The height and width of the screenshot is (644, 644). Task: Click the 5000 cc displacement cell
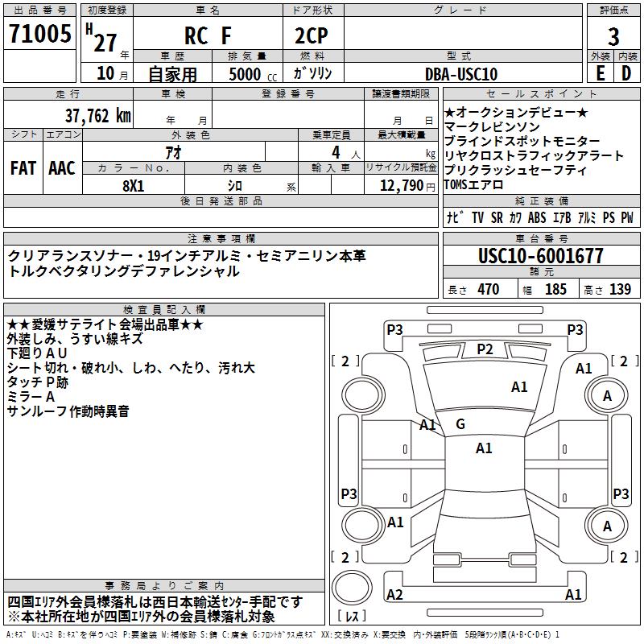click(x=247, y=73)
